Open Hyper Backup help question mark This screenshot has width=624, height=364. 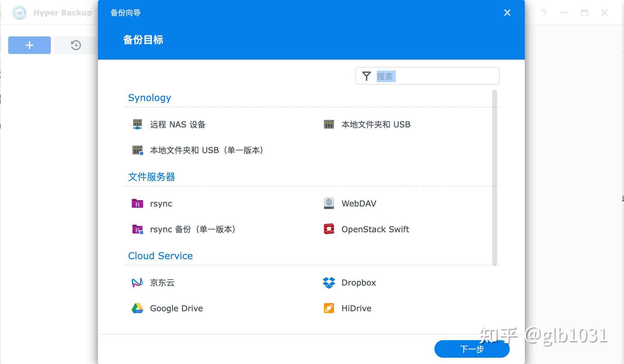[544, 13]
